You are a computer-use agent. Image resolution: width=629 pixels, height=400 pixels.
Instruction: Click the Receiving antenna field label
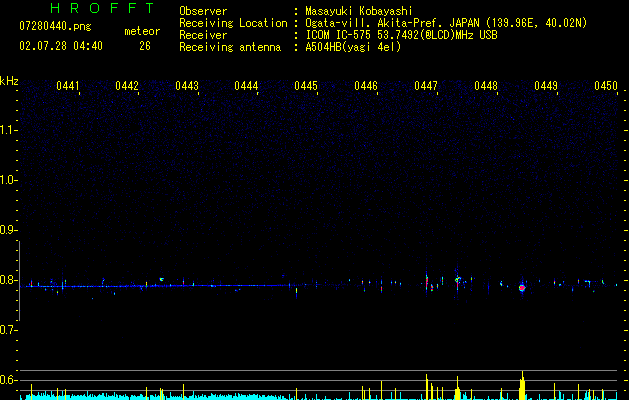pyautogui.click(x=230, y=47)
